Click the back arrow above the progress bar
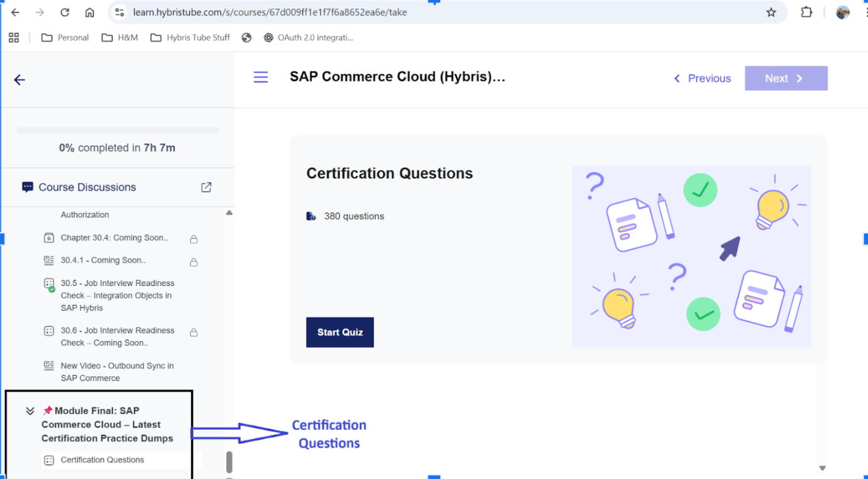 coord(19,80)
